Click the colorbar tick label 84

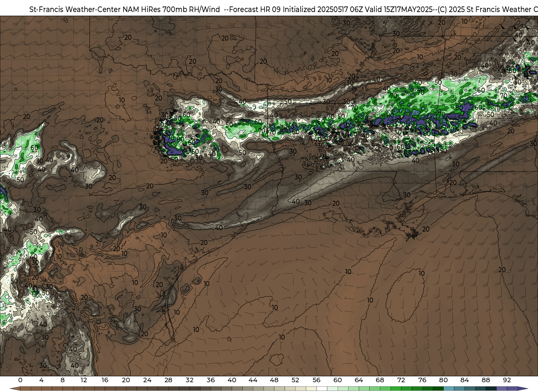pyautogui.click(x=465, y=380)
